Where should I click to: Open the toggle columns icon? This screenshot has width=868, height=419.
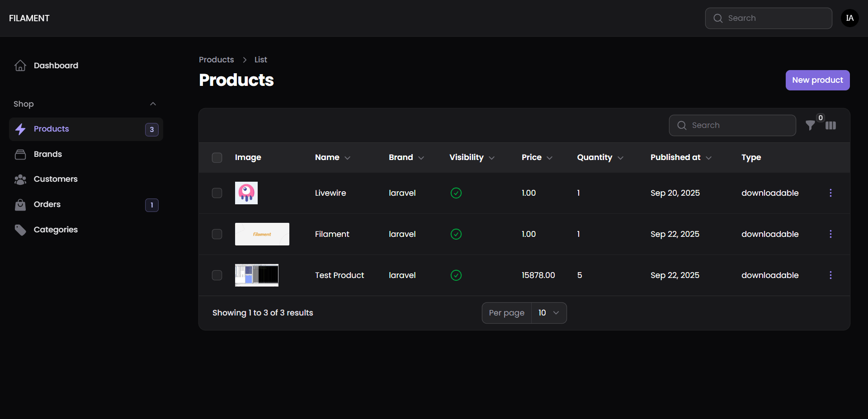(x=831, y=125)
